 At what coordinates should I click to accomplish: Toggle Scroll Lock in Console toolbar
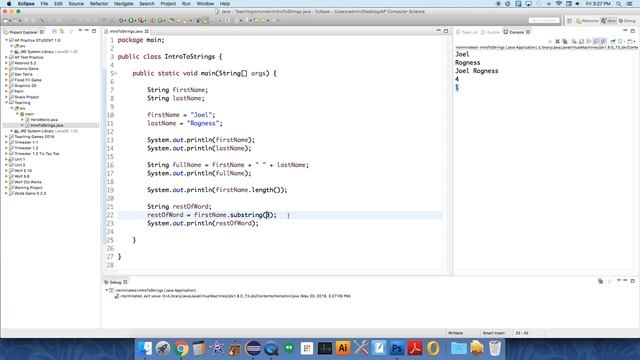(582, 42)
